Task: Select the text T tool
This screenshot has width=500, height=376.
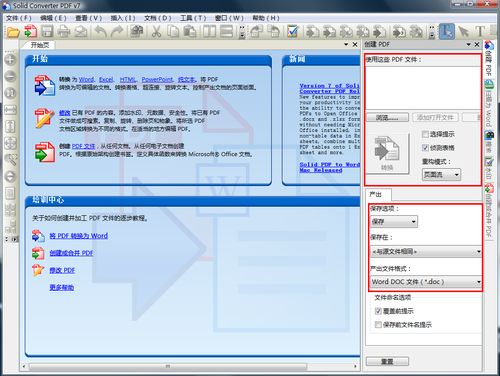Action: 480,32
